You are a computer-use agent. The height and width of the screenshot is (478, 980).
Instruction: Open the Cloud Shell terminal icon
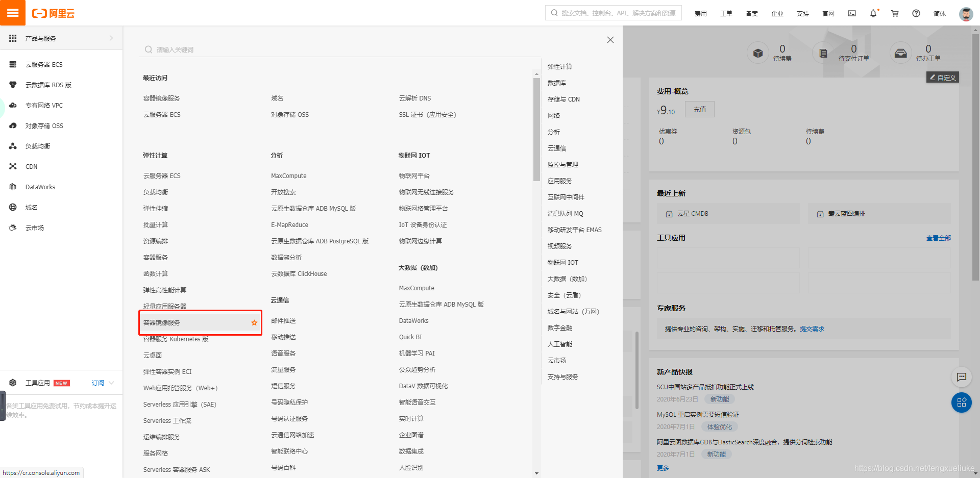pos(852,13)
